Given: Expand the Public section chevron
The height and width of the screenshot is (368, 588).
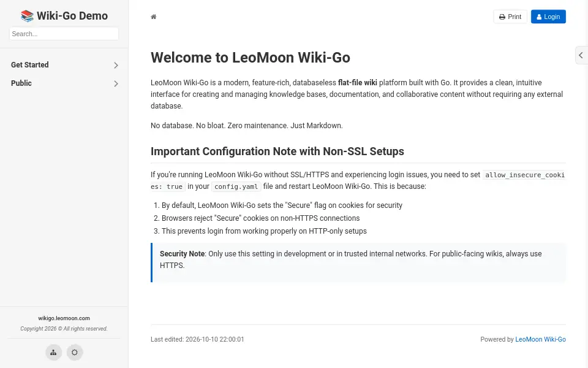Looking at the screenshot, I should (116, 83).
